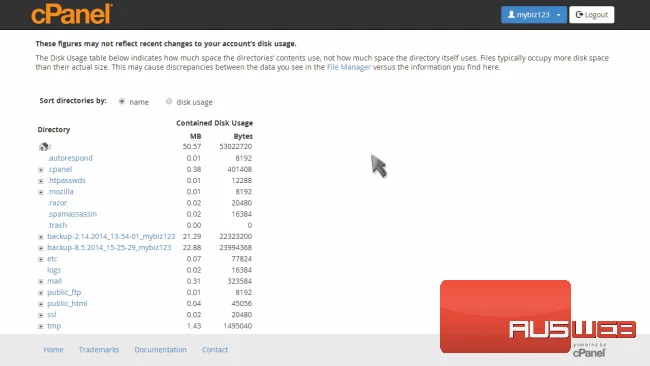Click the Home footer link

(x=53, y=349)
